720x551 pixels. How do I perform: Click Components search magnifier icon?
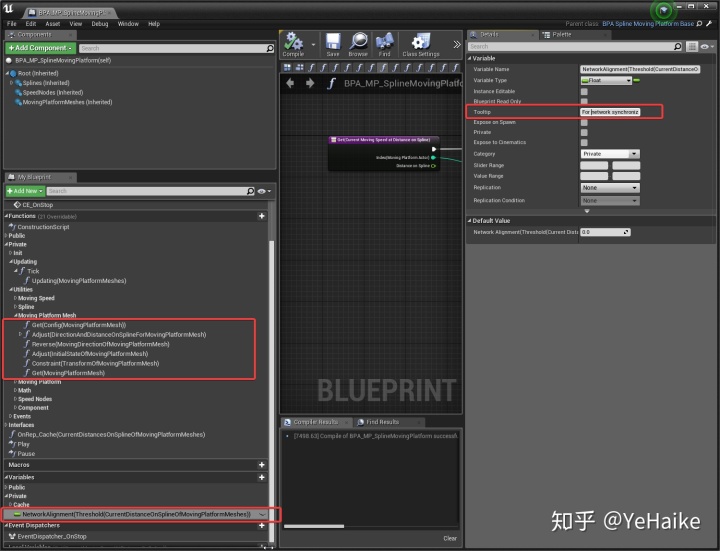(270, 48)
